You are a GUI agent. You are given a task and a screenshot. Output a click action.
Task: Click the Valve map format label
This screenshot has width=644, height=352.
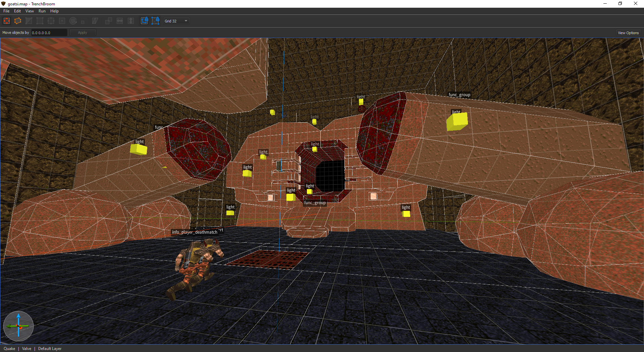[x=26, y=349]
